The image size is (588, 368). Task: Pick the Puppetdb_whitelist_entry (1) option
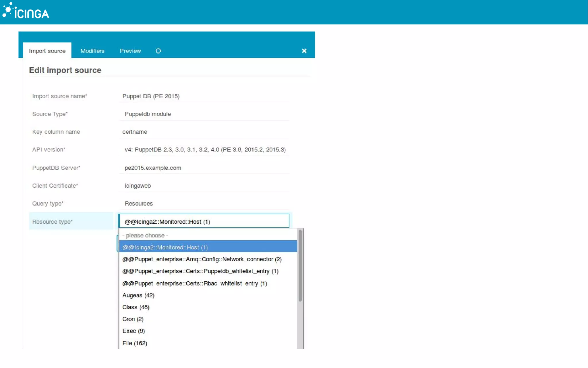200,271
